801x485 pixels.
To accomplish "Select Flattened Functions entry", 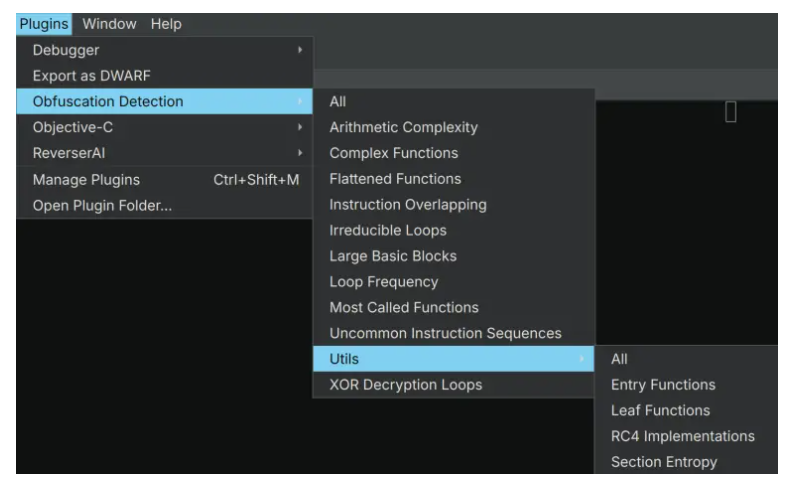I will pyautogui.click(x=454, y=179).
